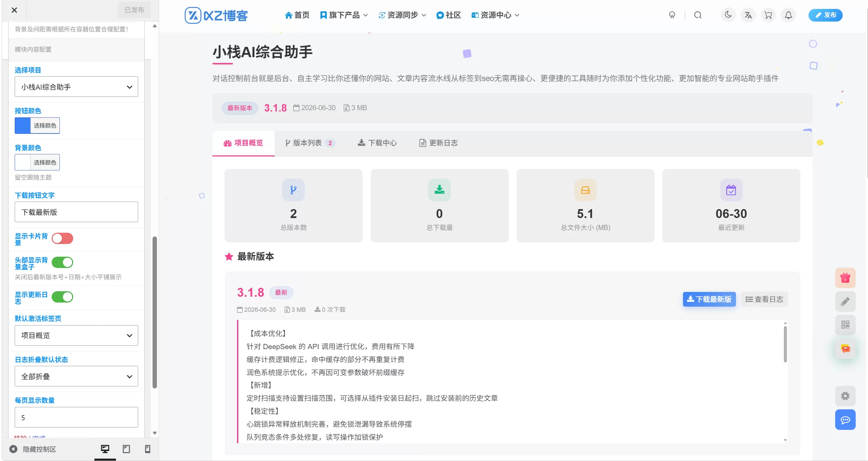Screen dimensions: 868x461
Task: Click the branch icon on 总版本数 card
Action: (293, 190)
